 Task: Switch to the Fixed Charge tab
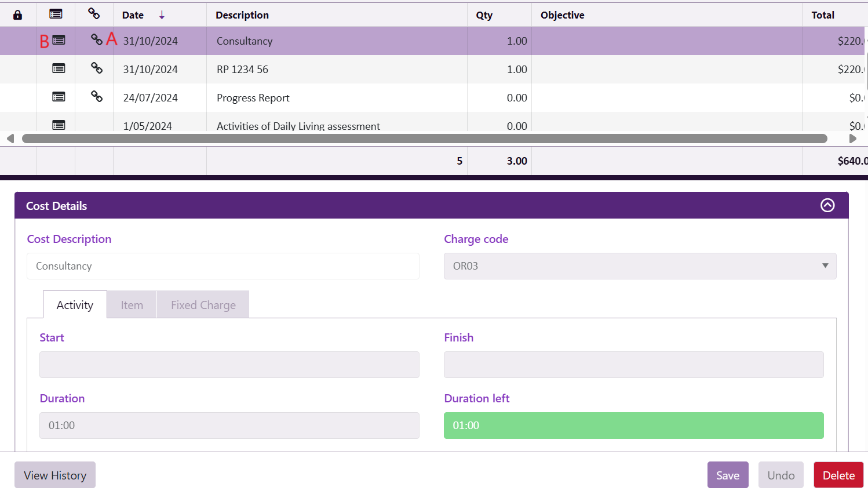tap(203, 305)
